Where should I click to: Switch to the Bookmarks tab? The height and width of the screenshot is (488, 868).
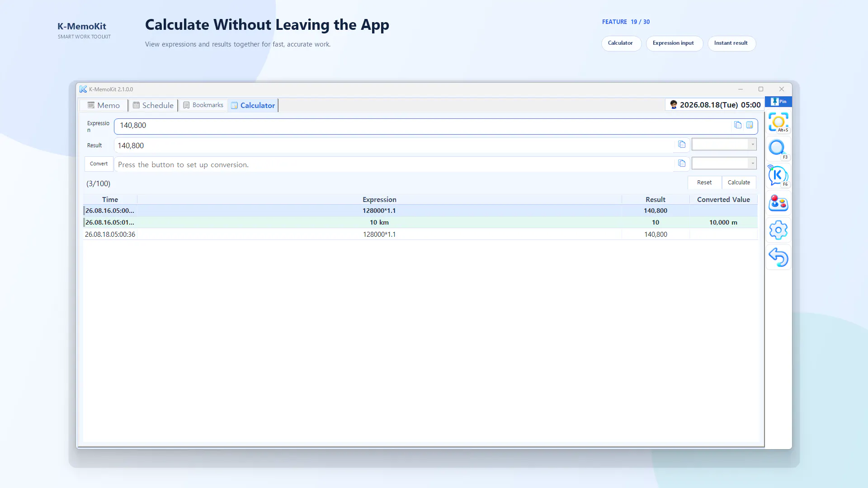click(203, 105)
